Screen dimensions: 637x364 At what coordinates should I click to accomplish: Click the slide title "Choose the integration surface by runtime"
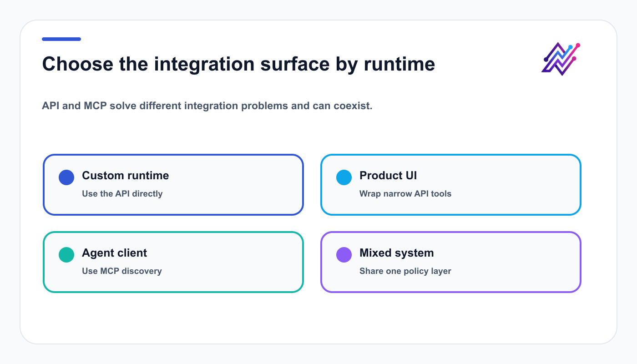pos(238,64)
